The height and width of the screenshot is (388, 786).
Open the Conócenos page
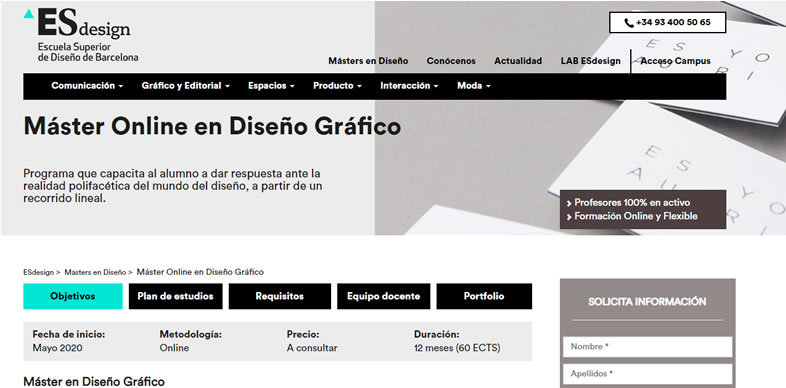point(451,61)
